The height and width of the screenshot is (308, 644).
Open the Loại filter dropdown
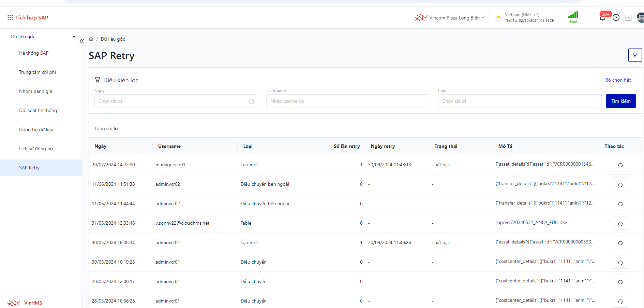pos(519,101)
